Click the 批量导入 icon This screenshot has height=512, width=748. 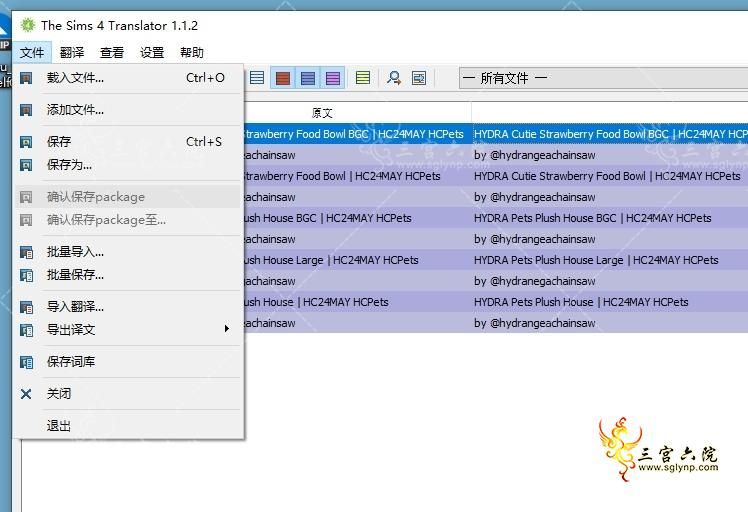(26, 252)
